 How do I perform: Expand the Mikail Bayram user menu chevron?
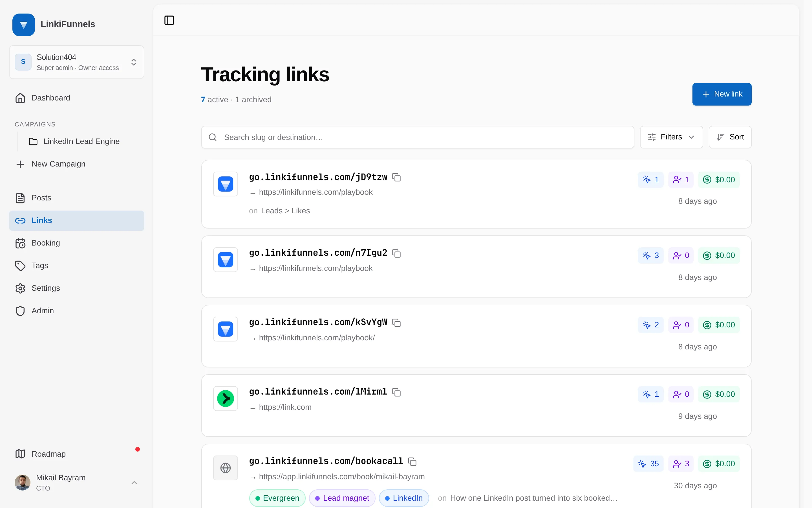point(134,483)
